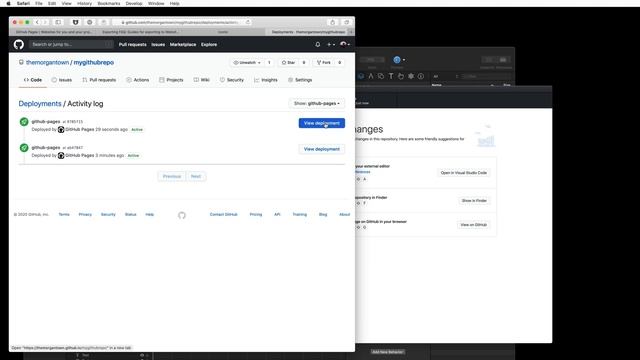This screenshot has height=360, width=640.
Task: Toggle the Safari sidebar button
Action: pos(58,22)
